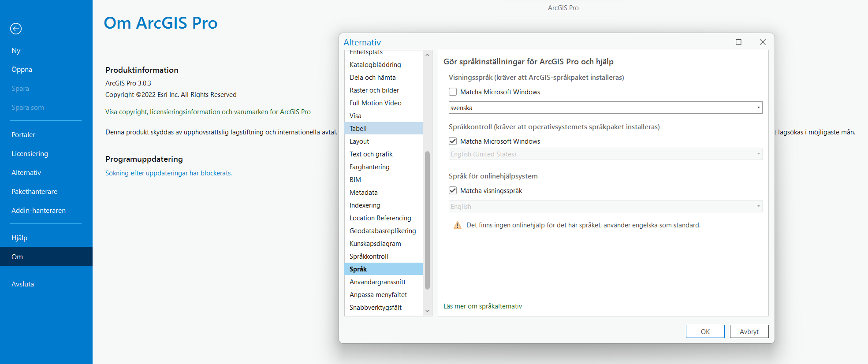Screen dimensions: 868x364
Task: Expand the English online help language dropdown
Action: click(605, 207)
